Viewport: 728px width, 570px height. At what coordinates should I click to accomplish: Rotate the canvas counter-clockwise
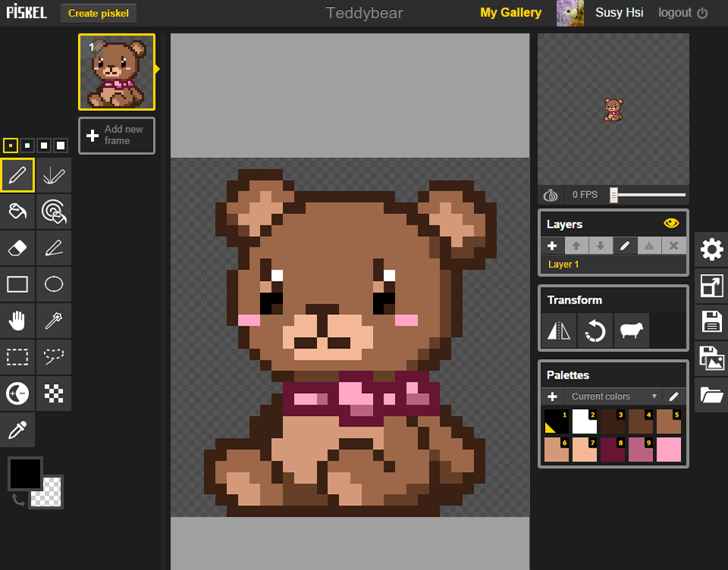(595, 331)
